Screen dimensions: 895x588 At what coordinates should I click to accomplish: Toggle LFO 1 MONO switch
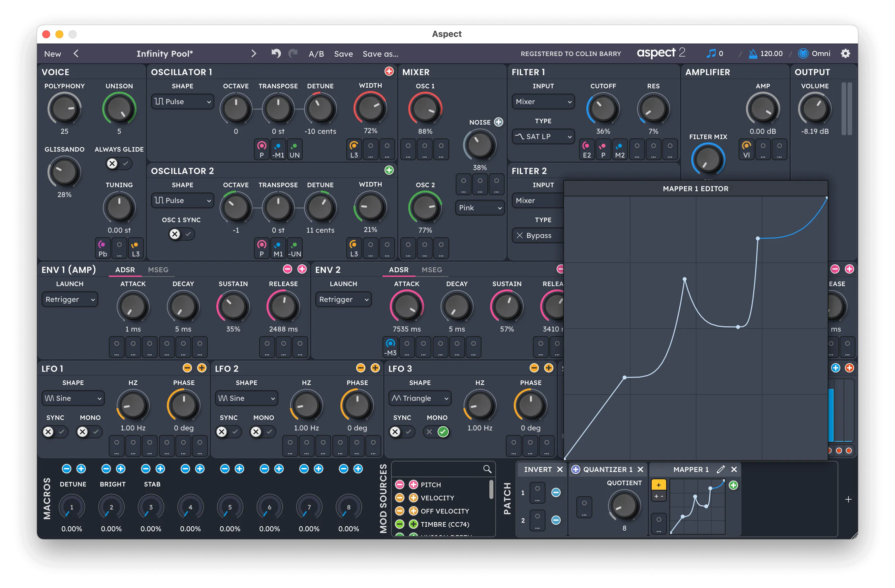[89, 431]
